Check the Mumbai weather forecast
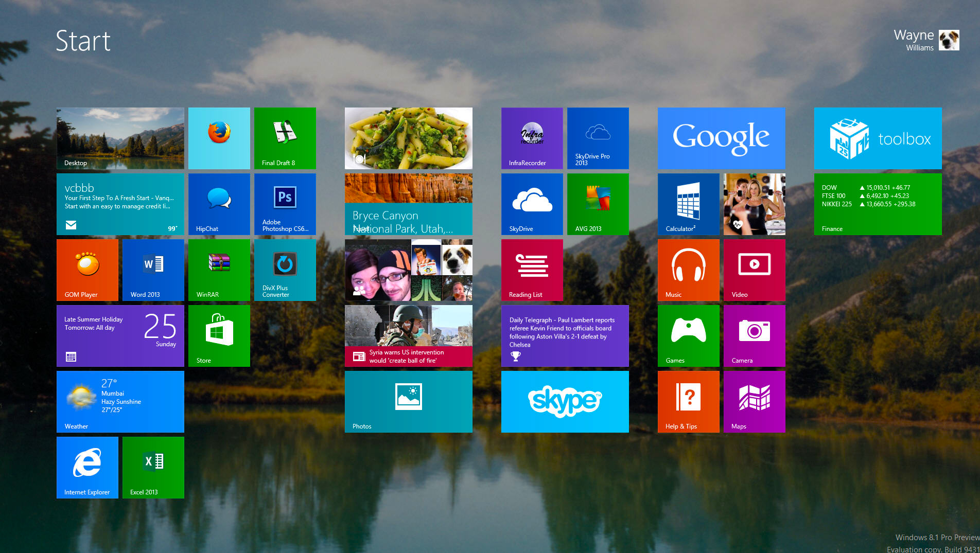 (x=120, y=402)
